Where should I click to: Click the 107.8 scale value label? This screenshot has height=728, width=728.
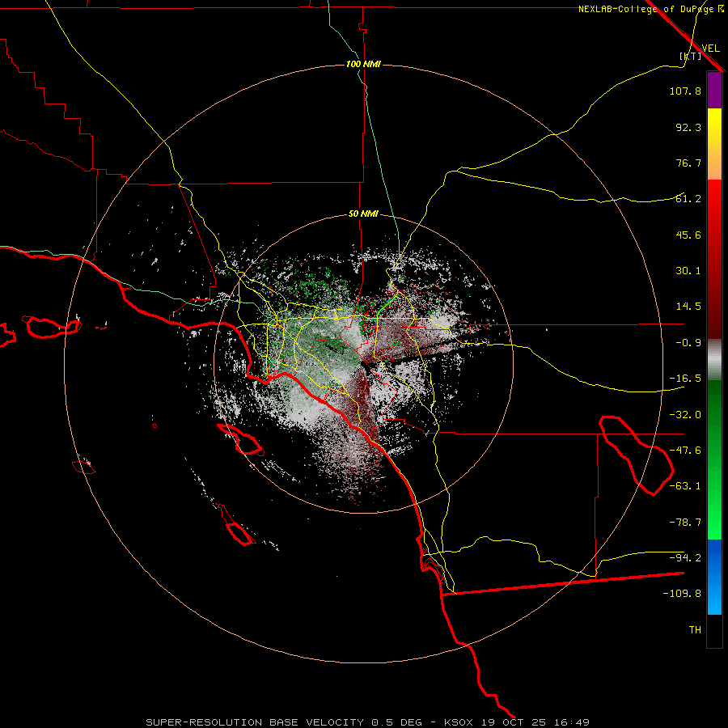tap(685, 91)
